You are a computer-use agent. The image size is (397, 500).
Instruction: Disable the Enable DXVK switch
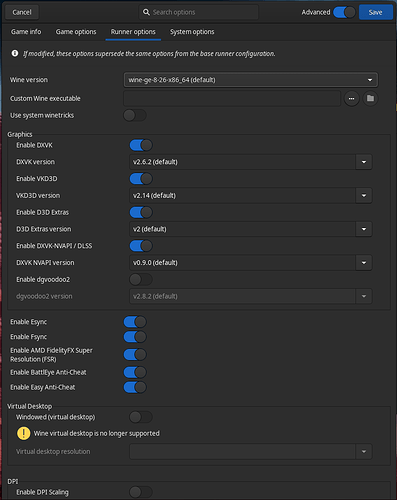[141, 145]
